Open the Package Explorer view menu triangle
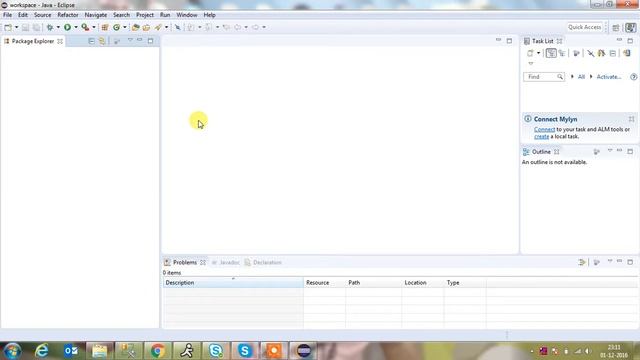 point(130,40)
